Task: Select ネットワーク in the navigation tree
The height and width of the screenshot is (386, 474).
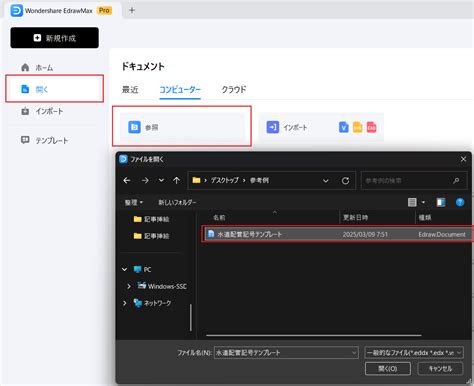Action: click(152, 303)
